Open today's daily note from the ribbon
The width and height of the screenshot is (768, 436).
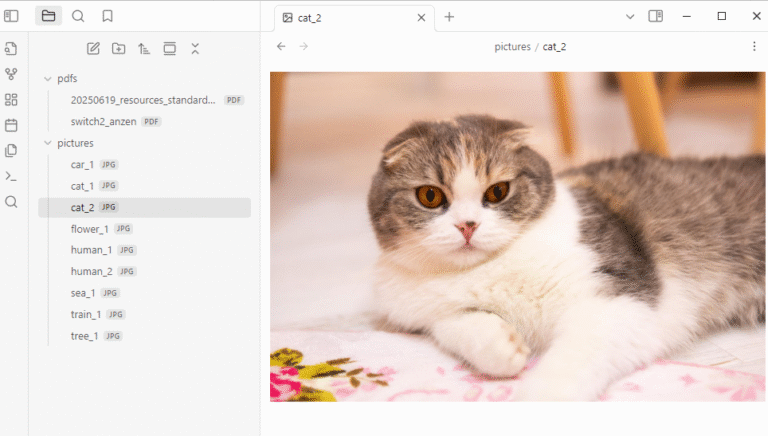click(x=12, y=125)
